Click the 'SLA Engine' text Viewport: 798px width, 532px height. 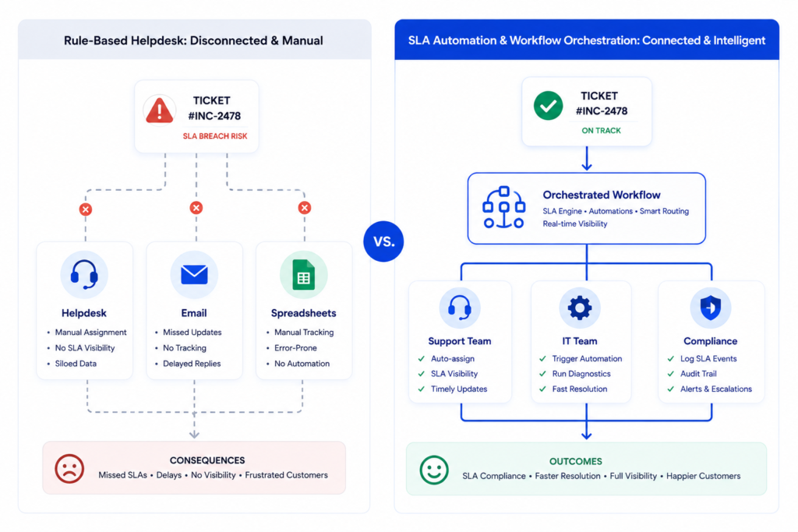(562, 211)
